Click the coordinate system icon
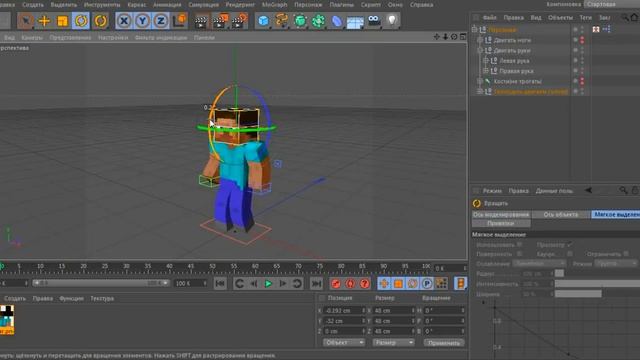The image size is (640, 360). coord(180,21)
